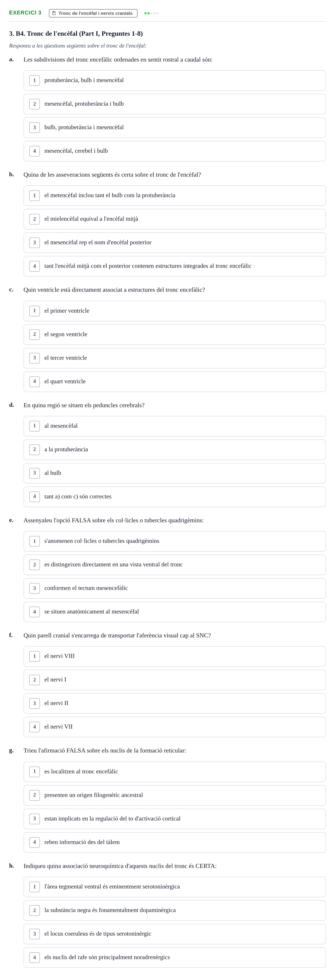Image resolution: width=335 pixels, height=980 pixels.
Task: Choose 'presenten un origen filogenètic ancestral'
Action: click(175, 795)
